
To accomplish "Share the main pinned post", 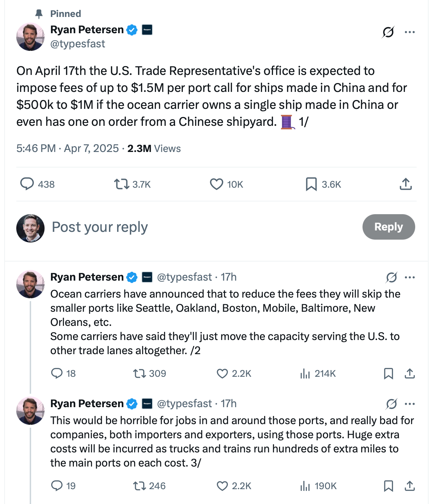I will coord(406,184).
